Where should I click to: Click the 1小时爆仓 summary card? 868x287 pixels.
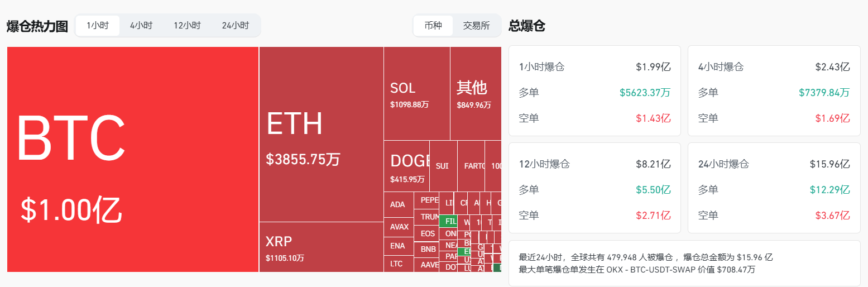pyautogui.click(x=594, y=90)
